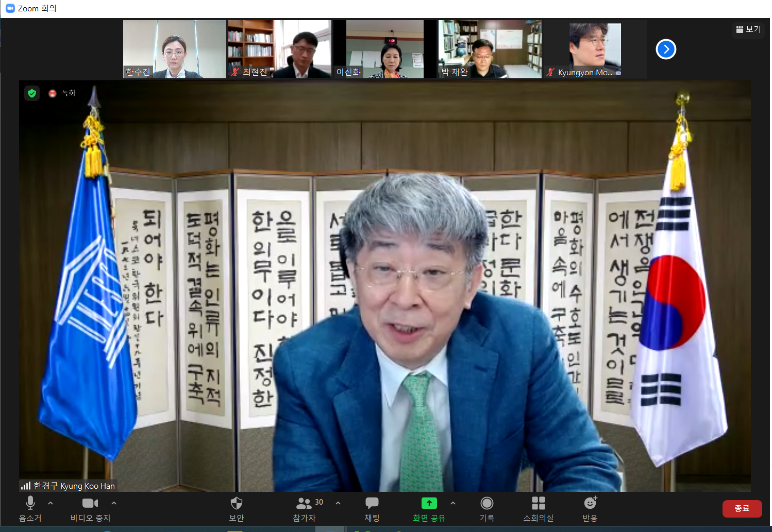Expand video options arrow next to 비디오 중지
Screen dimensions: 772x532
click(114, 503)
